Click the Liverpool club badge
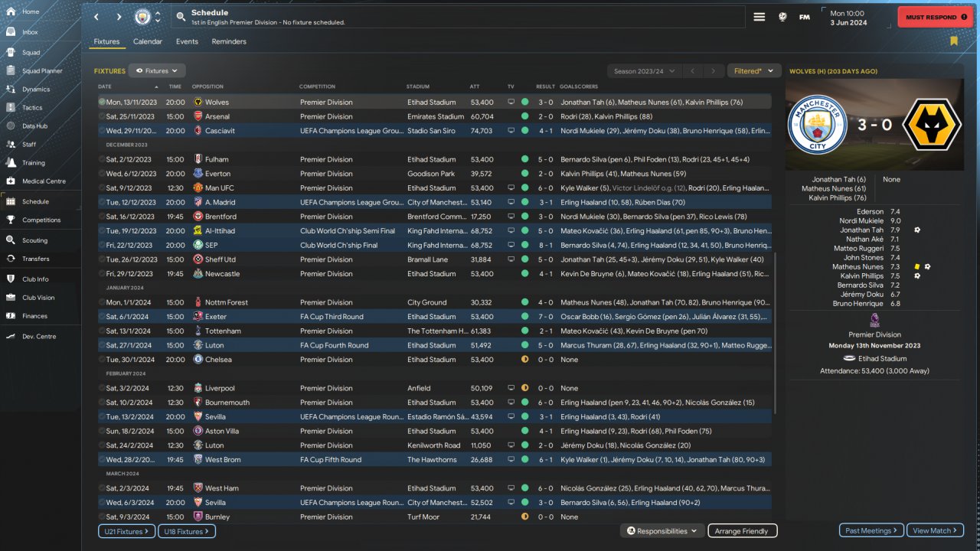980x551 pixels. 198,388
